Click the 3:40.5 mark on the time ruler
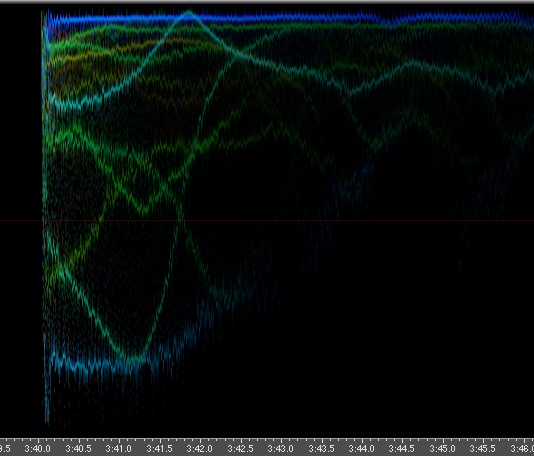Image resolution: width=534 pixels, height=456 pixels. coord(78,449)
